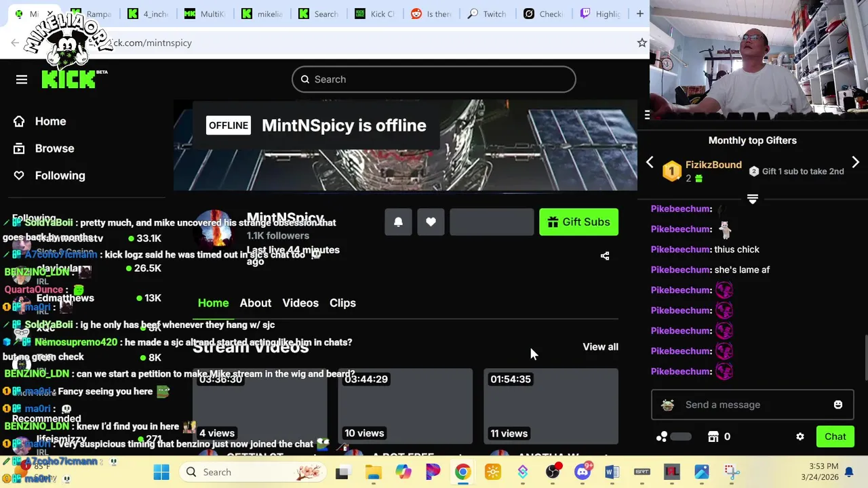Open Google Chrome from taskbar

pyautogui.click(x=462, y=472)
